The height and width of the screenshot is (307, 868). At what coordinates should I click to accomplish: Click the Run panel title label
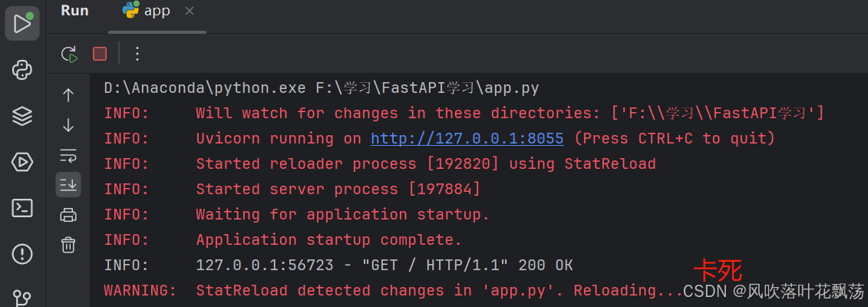[74, 11]
